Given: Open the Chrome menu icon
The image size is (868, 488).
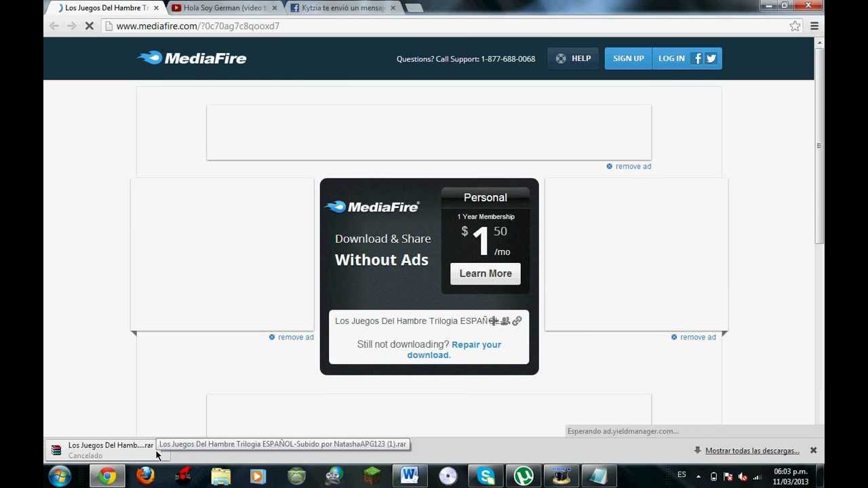Looking at the screenshot, I should click(x=814, y=26).
